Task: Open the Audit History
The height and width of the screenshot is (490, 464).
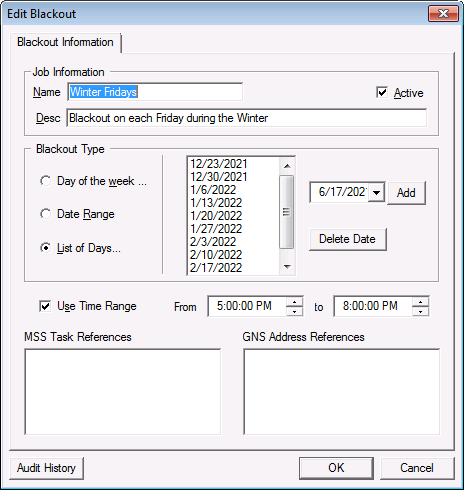Action: pyautogui.click(x=46, y=468)
